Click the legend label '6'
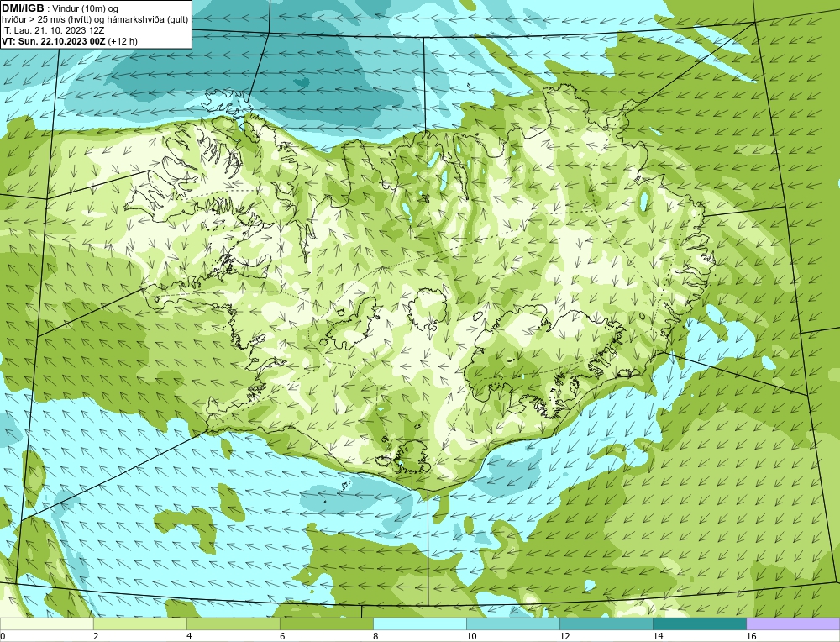 pyautogui.click(x=282, y=636)
